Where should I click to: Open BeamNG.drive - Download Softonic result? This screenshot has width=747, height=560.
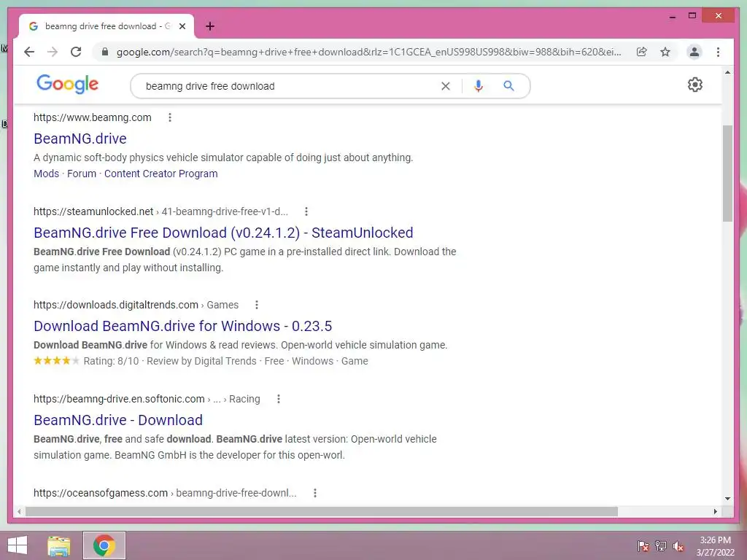click(x=118, y=420)
